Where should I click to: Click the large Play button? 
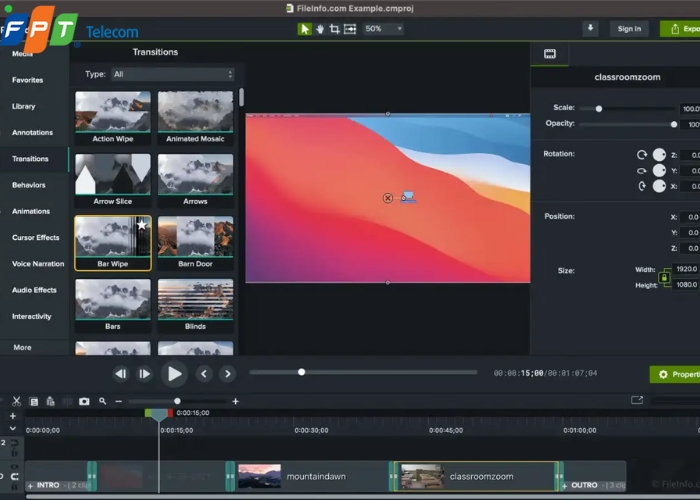click(174, 374)
